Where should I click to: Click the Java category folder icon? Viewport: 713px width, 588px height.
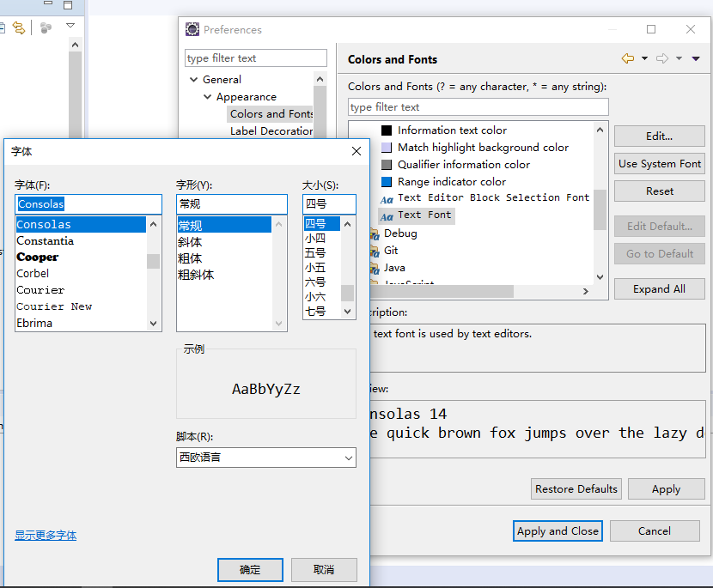click(x=375, y=269)
